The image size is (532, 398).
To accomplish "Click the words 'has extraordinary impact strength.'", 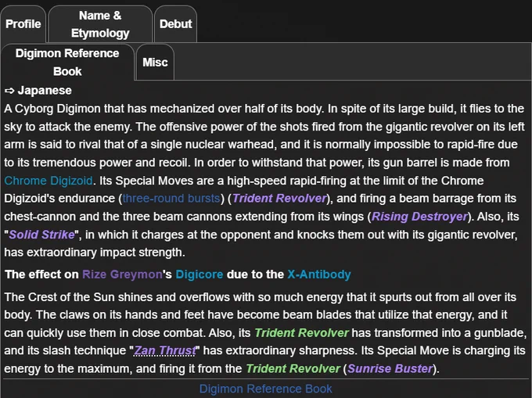I will [x=95, y=253].
